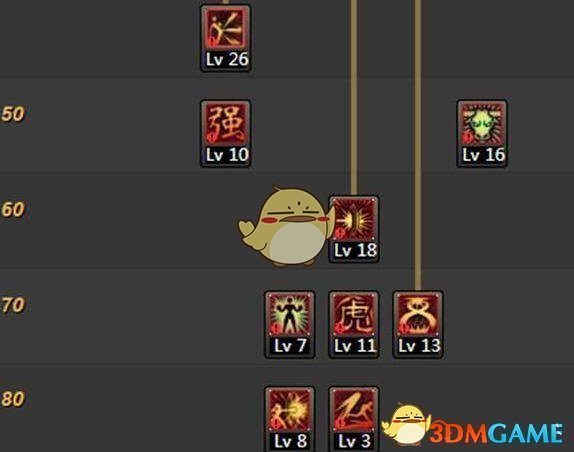The height and width of the screenshot is (452, 574).
Task: Open the 3DMGAME watermark logo
Action: (496, 433)
